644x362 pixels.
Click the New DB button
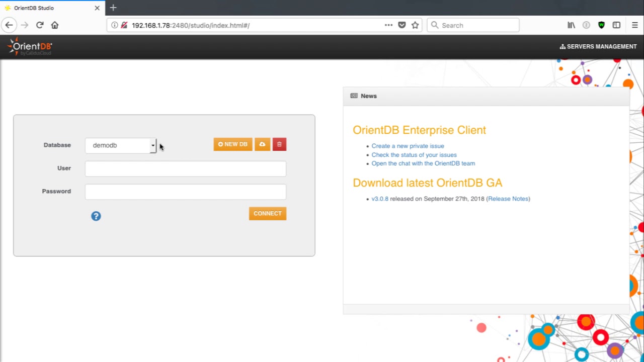[233, 144]
